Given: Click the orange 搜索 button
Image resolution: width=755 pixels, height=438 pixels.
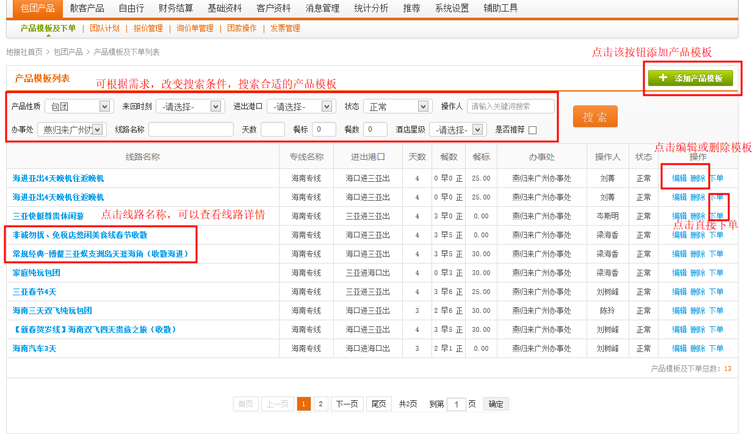Looking at the screenshot, I should pos(595,117).
